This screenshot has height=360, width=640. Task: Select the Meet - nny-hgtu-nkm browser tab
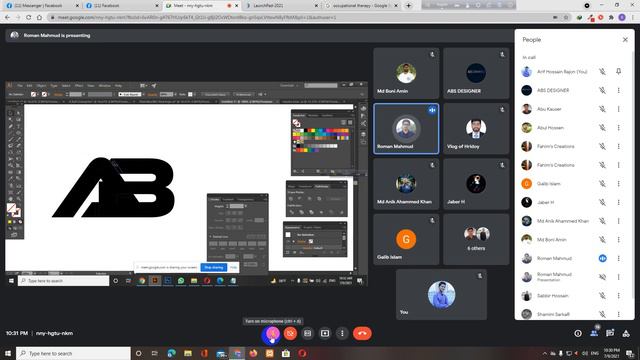click(x=201, y=6)
